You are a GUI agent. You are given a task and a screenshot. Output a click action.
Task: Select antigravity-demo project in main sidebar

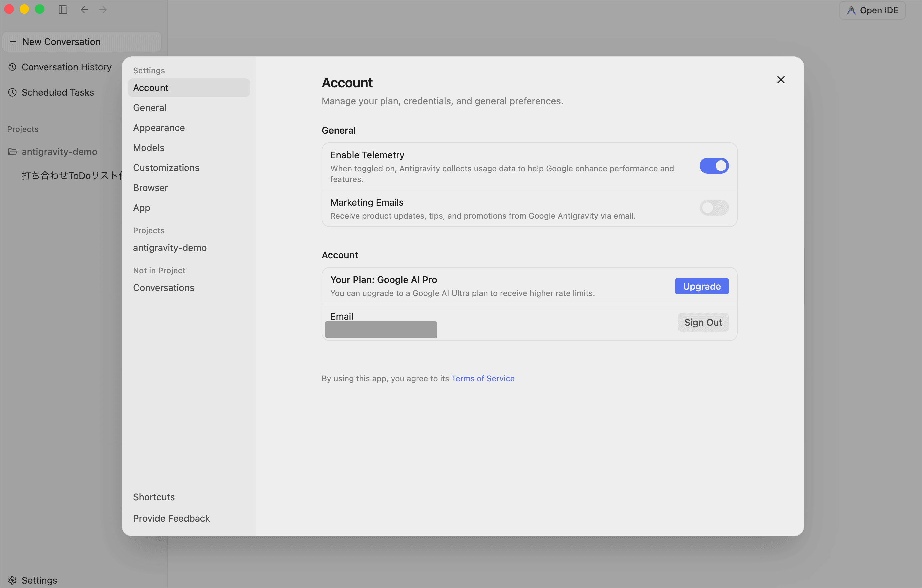[59, 152]
